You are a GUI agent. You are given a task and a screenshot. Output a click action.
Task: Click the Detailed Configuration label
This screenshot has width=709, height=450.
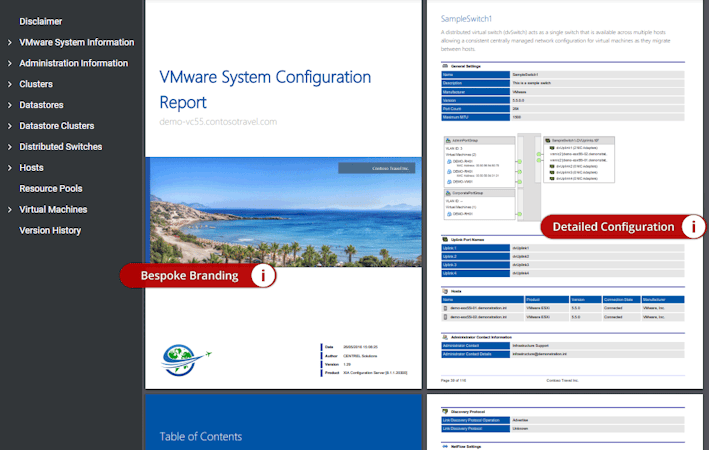pyautogui.click(x=613, y=227)
